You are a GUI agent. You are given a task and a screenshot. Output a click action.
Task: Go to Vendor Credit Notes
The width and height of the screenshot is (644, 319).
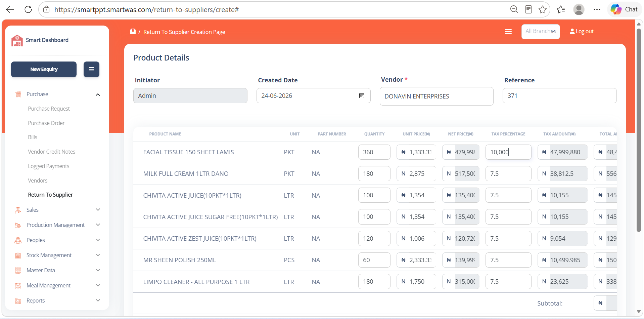(52, 152)
